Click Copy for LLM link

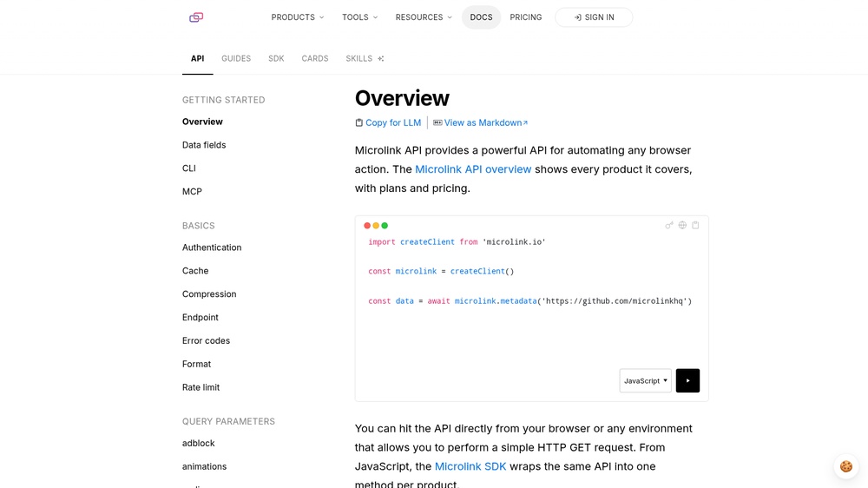click(393, 123)
